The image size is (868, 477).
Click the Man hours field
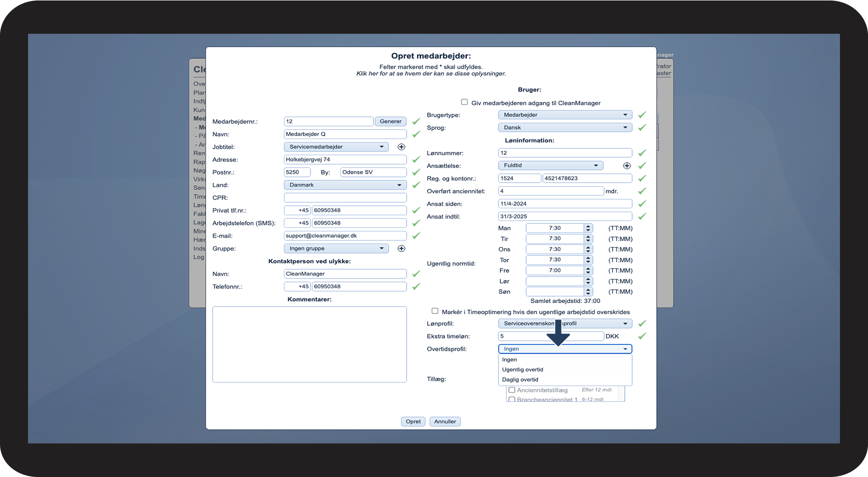555,228
